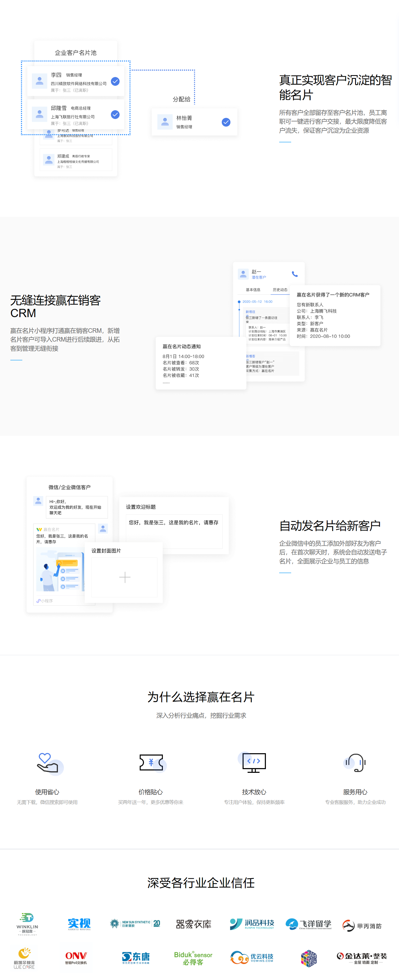The image size is (399, 980).
Task: Click the coupon icon above 价格贴心
Action: (151, 762)
